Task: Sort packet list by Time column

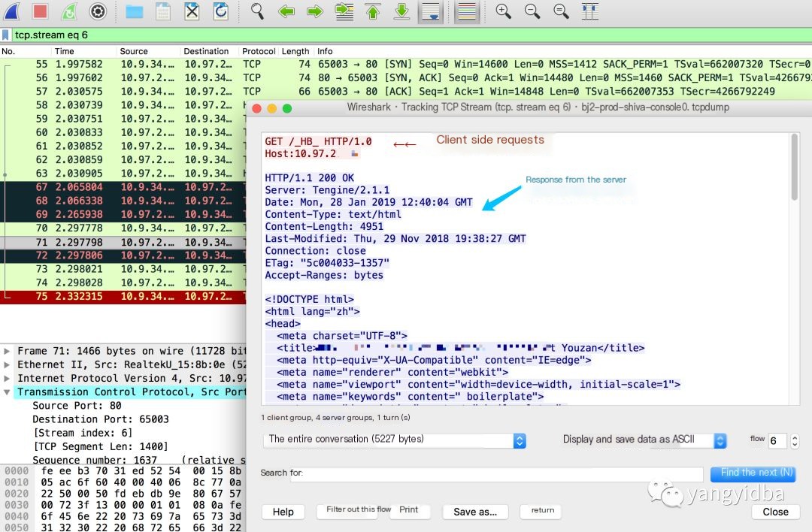Action: click(x=64, y=51)
